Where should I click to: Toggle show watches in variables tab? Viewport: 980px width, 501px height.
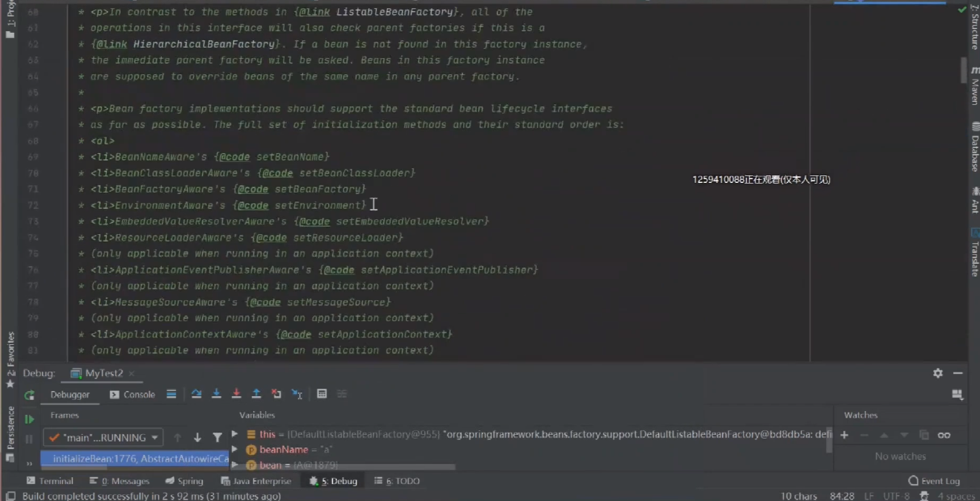[x=944, y=435]
